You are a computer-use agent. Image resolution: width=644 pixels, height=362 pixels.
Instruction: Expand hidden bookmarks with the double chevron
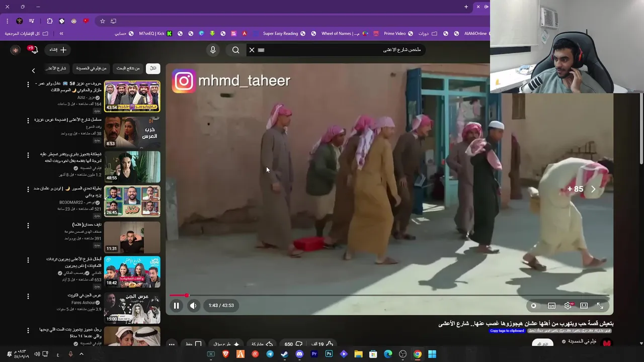[61, 34]
